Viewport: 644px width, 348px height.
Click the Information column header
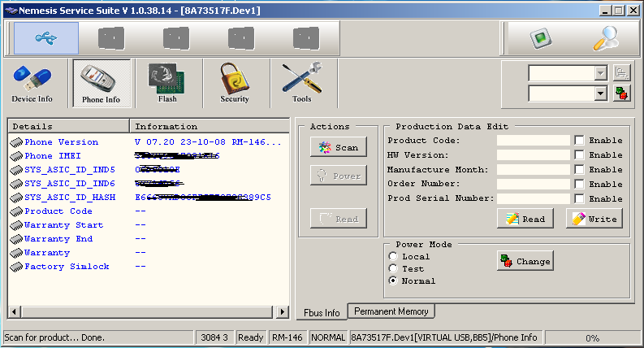click(x=210, y=126)
